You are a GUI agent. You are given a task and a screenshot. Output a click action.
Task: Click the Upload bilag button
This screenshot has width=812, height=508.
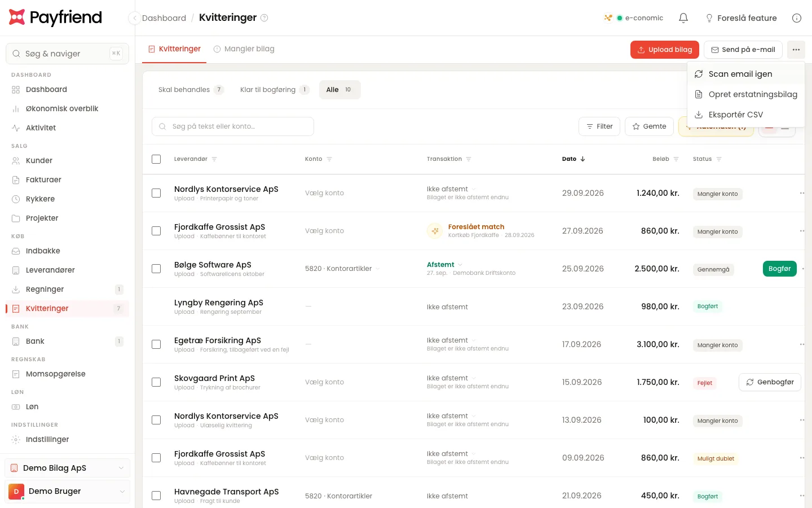tap(665, 50)
